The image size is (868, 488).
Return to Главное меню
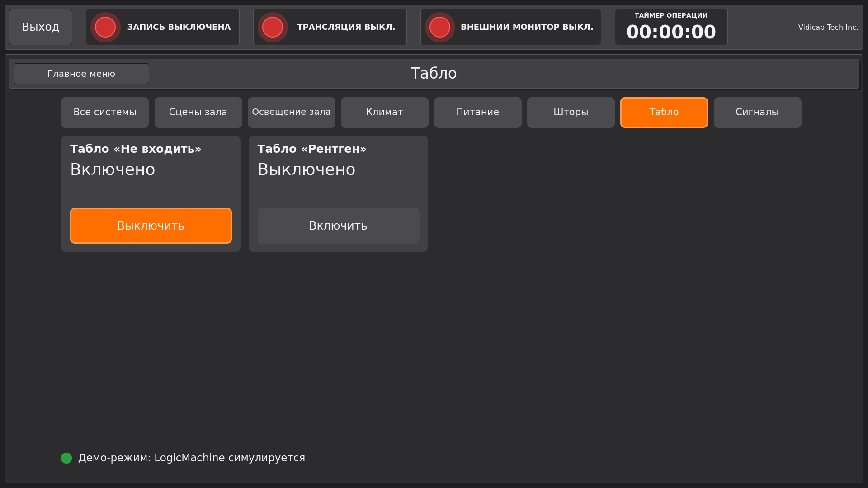(81, 74)
